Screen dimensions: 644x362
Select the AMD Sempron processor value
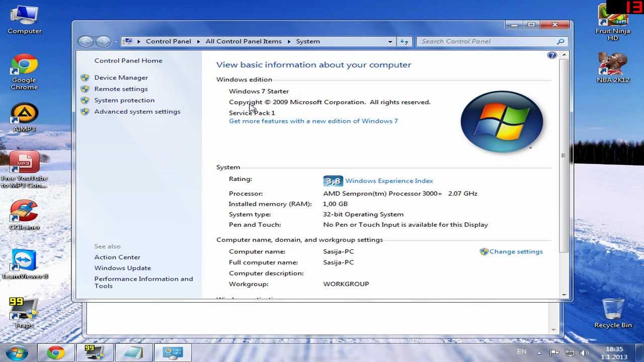400,194
